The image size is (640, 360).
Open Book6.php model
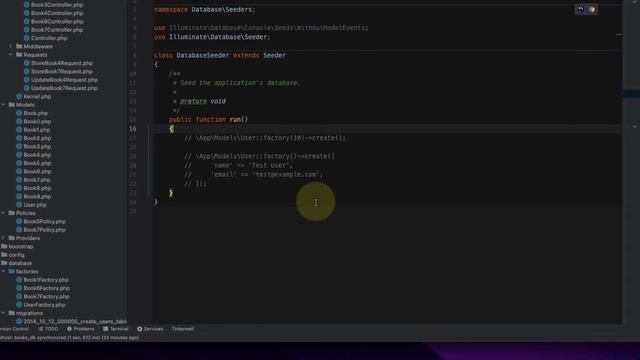[33, 171]
